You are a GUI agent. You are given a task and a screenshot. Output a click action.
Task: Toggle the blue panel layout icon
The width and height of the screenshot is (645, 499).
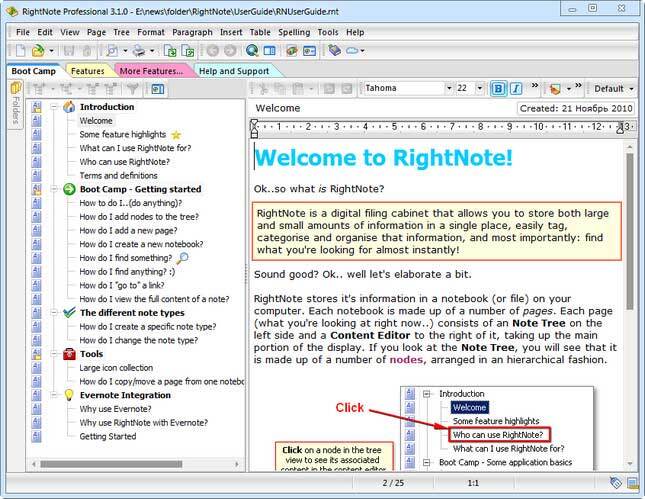click(269, 51)
